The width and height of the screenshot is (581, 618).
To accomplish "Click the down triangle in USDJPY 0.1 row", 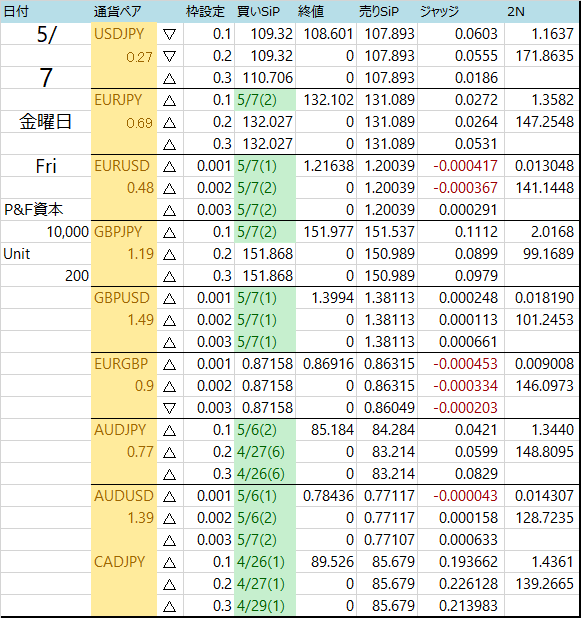I will (169, 34).
